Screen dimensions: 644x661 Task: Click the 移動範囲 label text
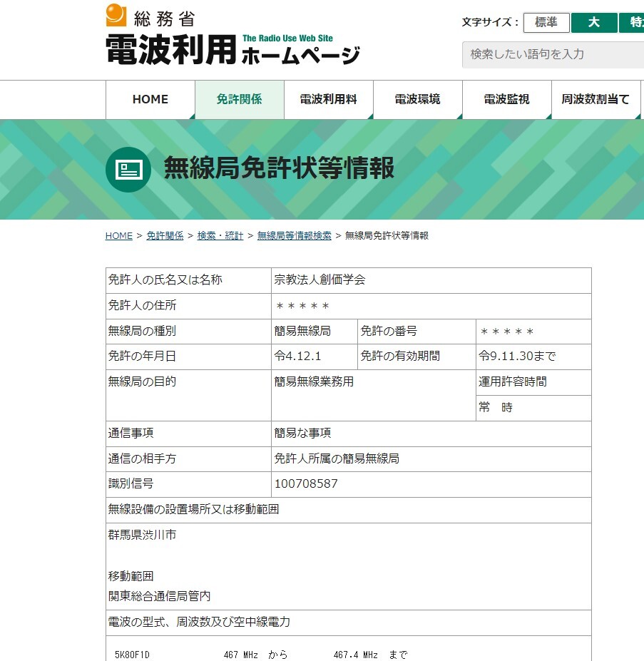(131, 576)
